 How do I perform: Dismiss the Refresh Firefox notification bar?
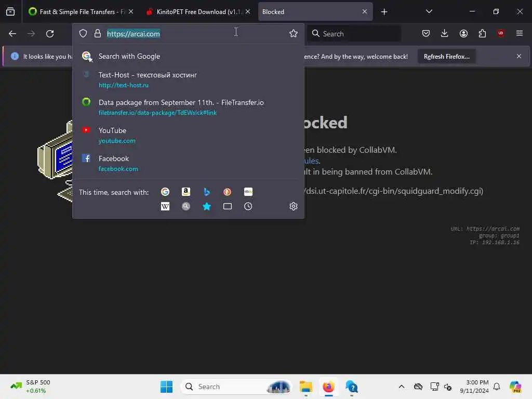click(x=519, y=56)
